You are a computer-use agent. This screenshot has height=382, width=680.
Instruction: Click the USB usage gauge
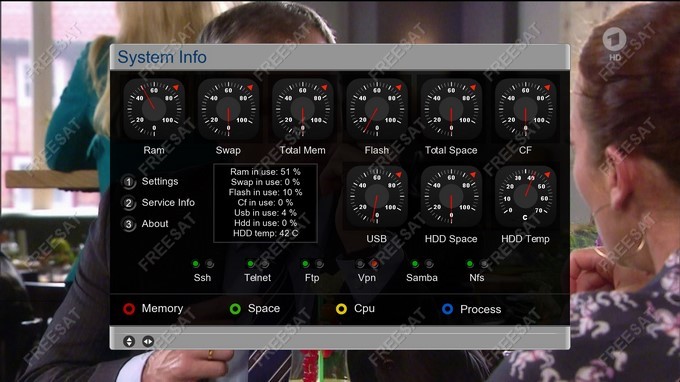pyautogui.click(x=376, y=197)
